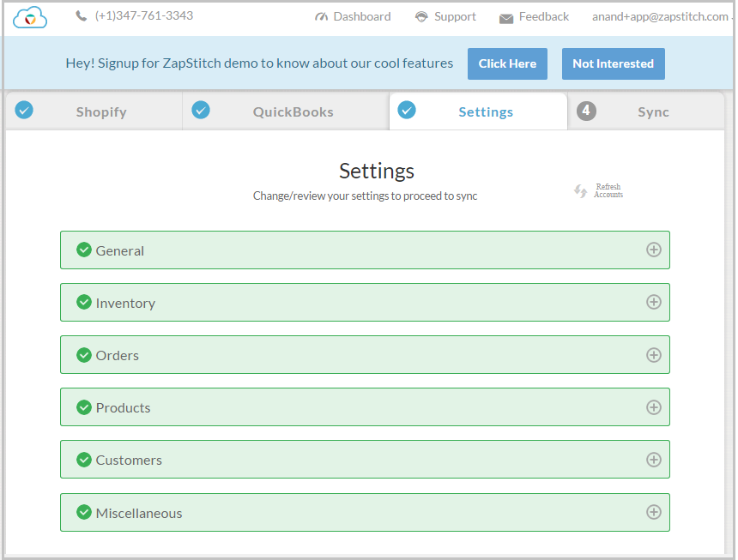
Task: Click the Settings page heading
Action: pos(377,172)
